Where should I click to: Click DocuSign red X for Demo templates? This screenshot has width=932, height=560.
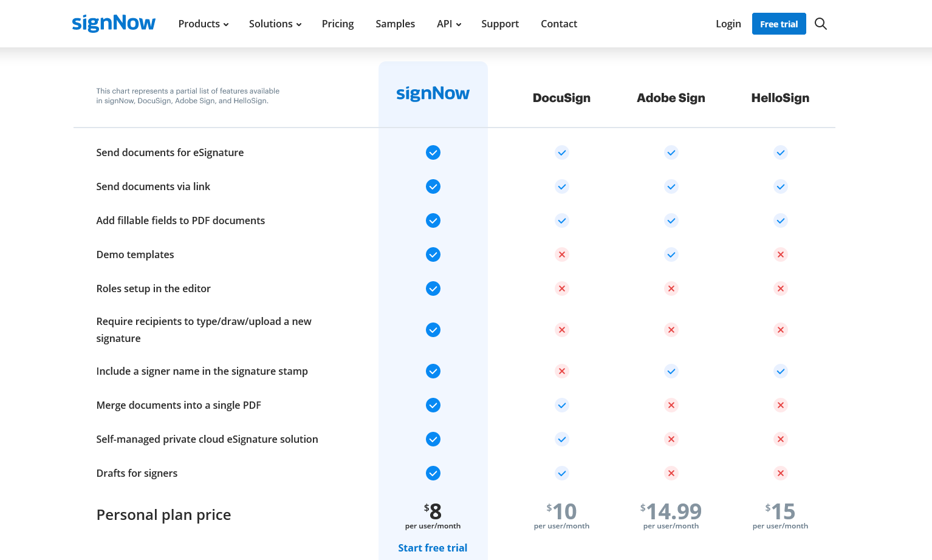tap(562, 254)
